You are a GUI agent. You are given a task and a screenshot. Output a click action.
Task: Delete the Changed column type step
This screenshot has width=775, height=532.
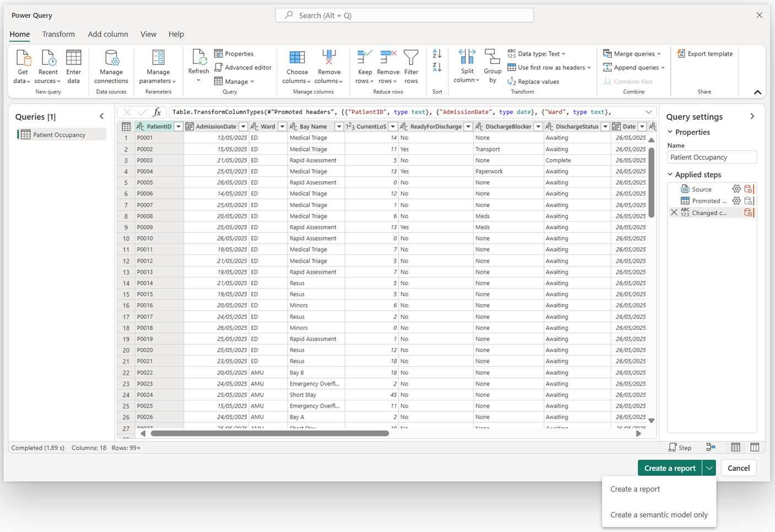674,213
